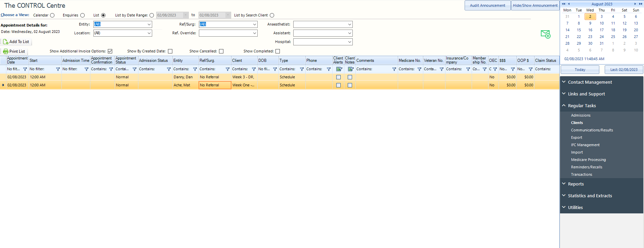Open filter icon for $$$ column

513,69
